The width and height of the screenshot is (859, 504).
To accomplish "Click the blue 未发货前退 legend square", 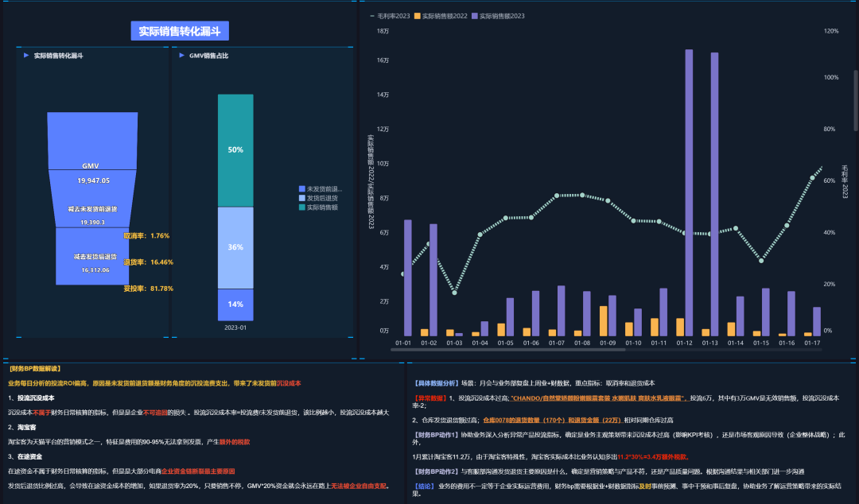I will click(x=302, y=189).
